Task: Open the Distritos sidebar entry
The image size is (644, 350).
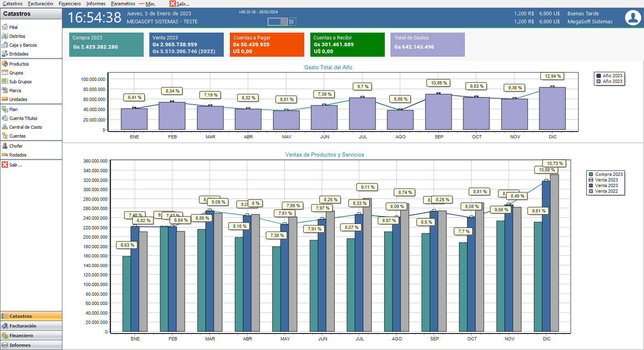Action: (x=14, y=36)
